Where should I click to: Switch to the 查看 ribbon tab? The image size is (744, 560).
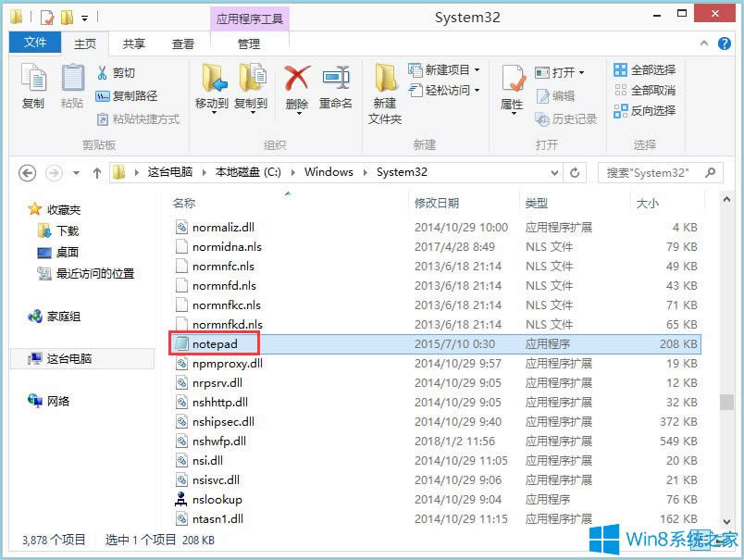[181, 43]
